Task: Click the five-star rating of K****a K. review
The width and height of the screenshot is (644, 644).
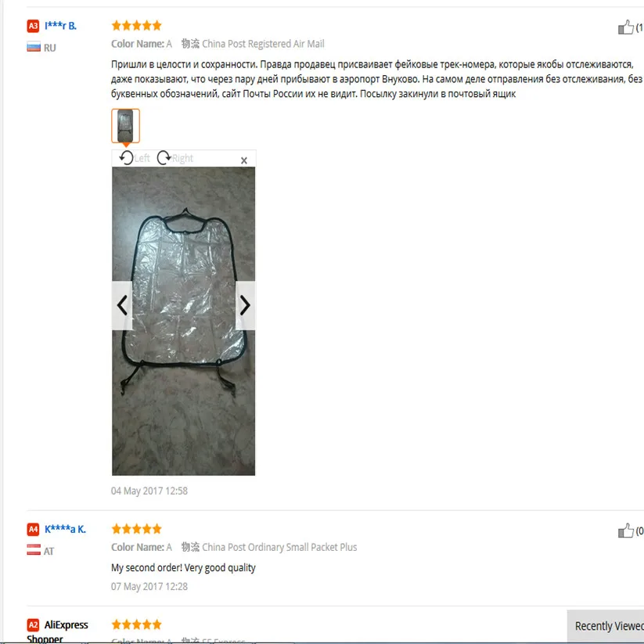Action: (137, 529)
